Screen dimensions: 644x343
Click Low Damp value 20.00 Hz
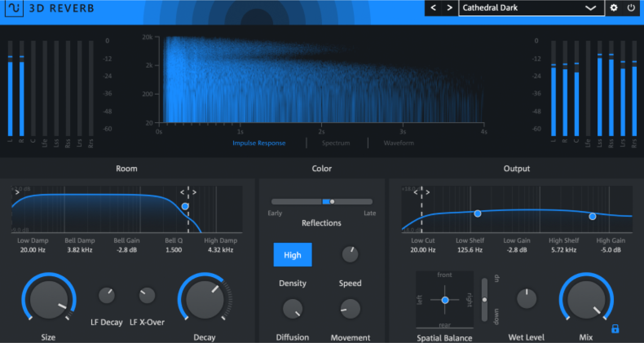[33, 250]
